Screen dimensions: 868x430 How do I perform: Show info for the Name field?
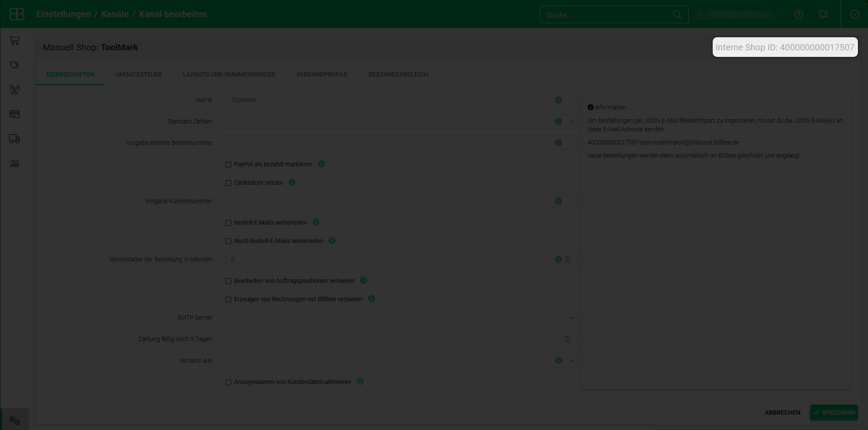tap(559, 100)
